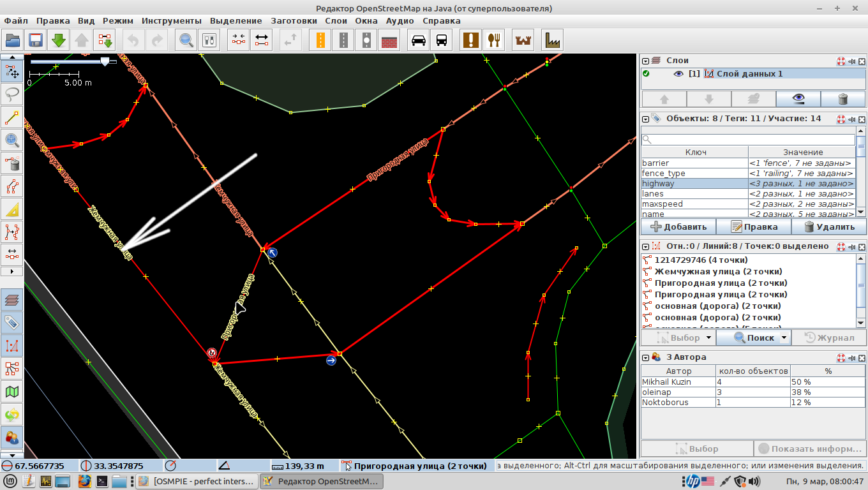Select the draw nodes tool
Image resolution: width=868 pixels, height=490 pixels.
[11, 117]
